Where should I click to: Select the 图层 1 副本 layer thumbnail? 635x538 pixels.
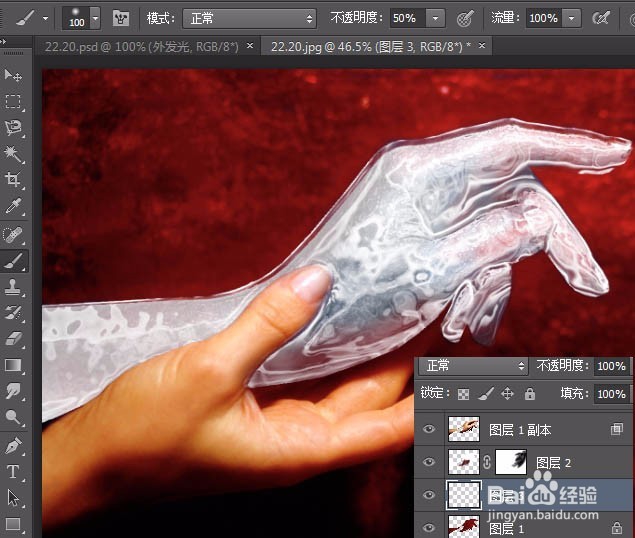pos(464,429)
